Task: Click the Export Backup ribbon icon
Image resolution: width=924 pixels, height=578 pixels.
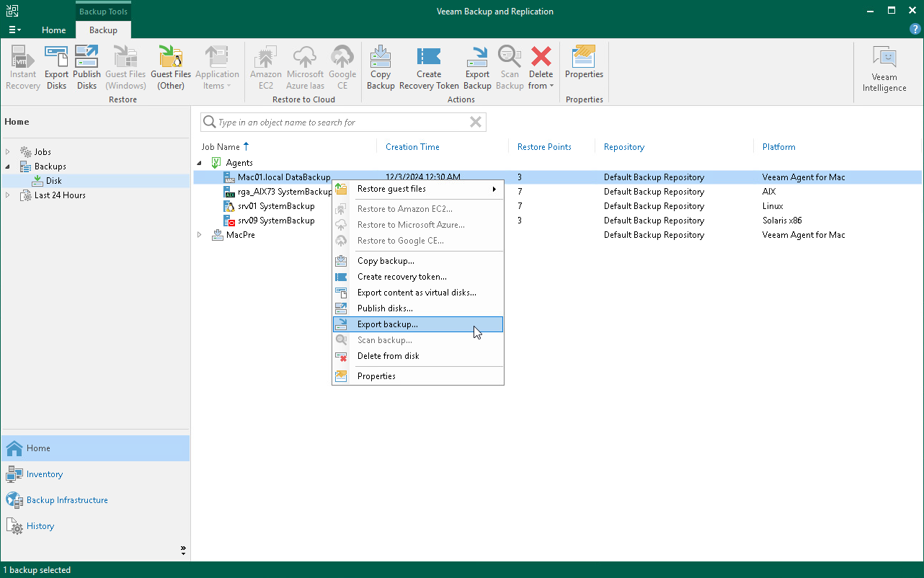Action: pos(477,66)
